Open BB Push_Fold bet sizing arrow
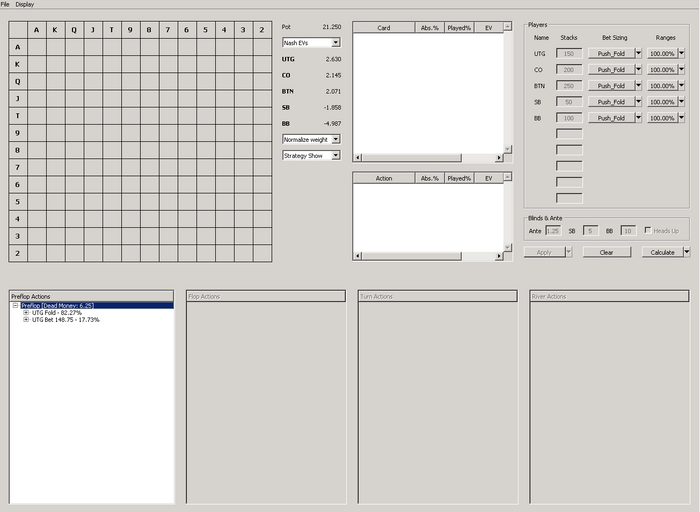 point(638,118)
